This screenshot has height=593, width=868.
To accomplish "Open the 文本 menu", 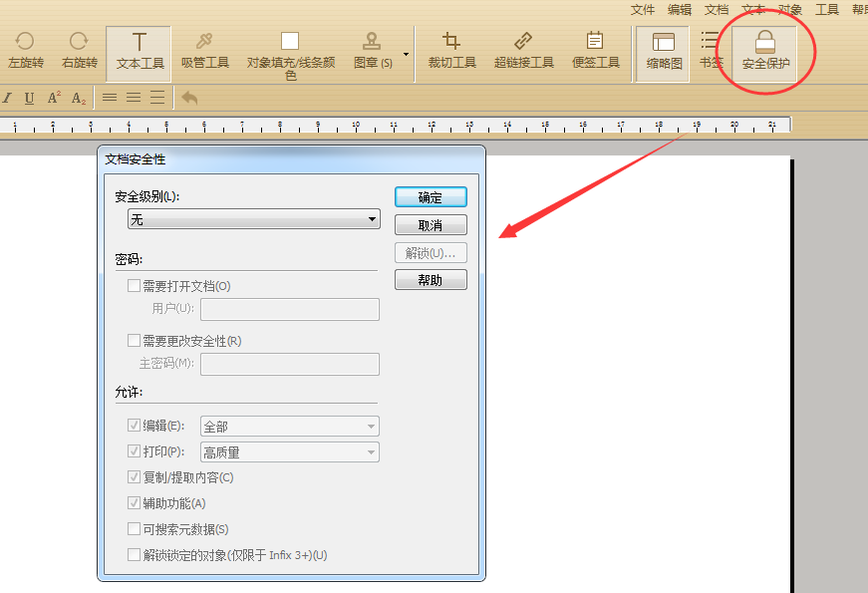I will coord(753,9).
